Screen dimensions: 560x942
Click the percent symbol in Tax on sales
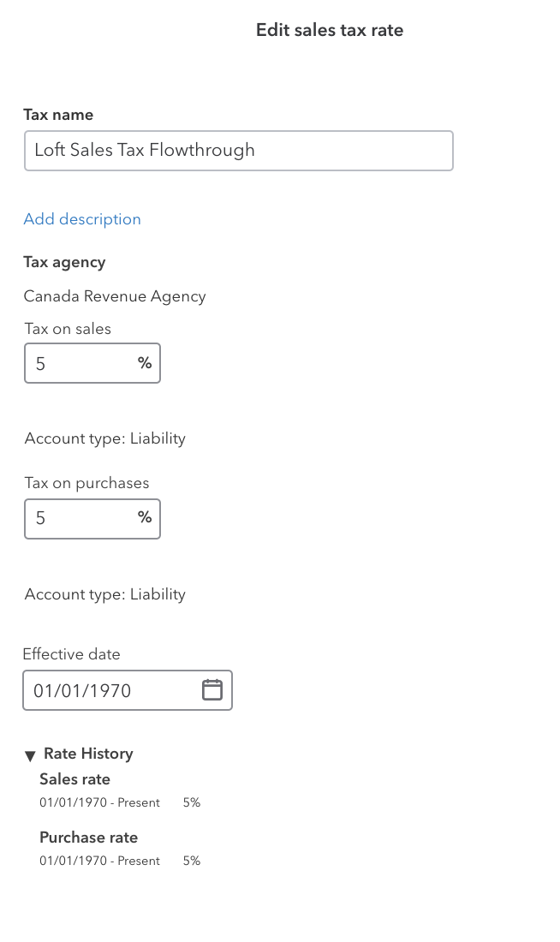(x=145, y=363)
